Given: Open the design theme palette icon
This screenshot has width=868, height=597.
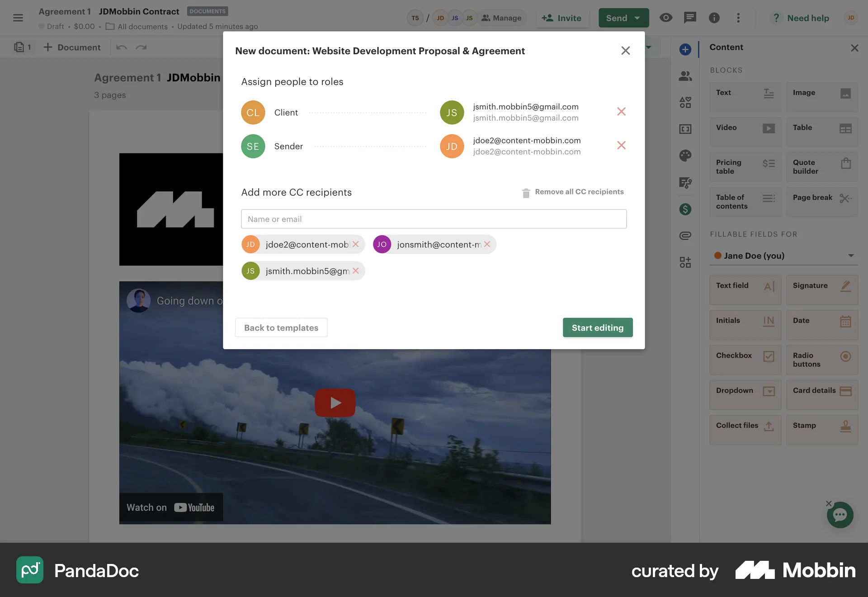Looking at the screenshot, I should coord(685,156).
